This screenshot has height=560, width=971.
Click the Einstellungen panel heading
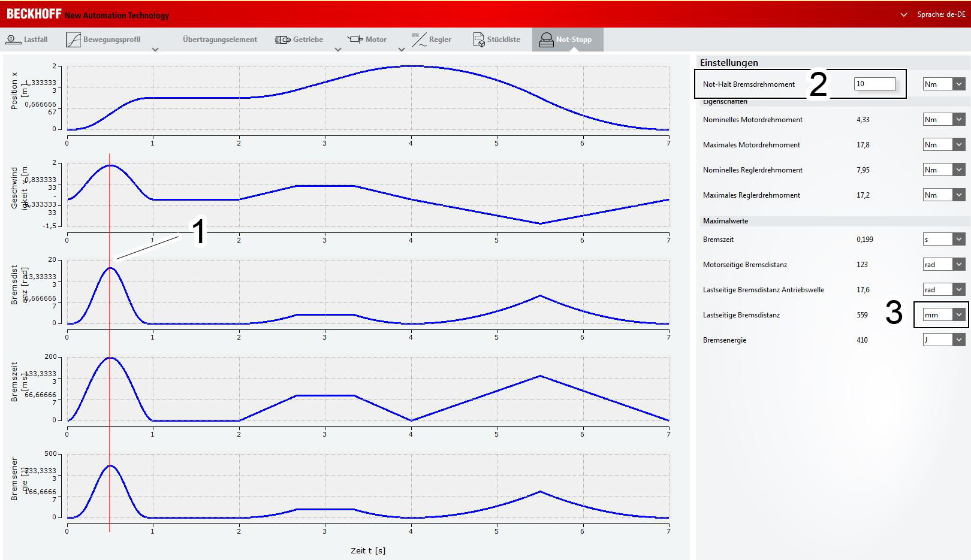[x=729, y=62]
